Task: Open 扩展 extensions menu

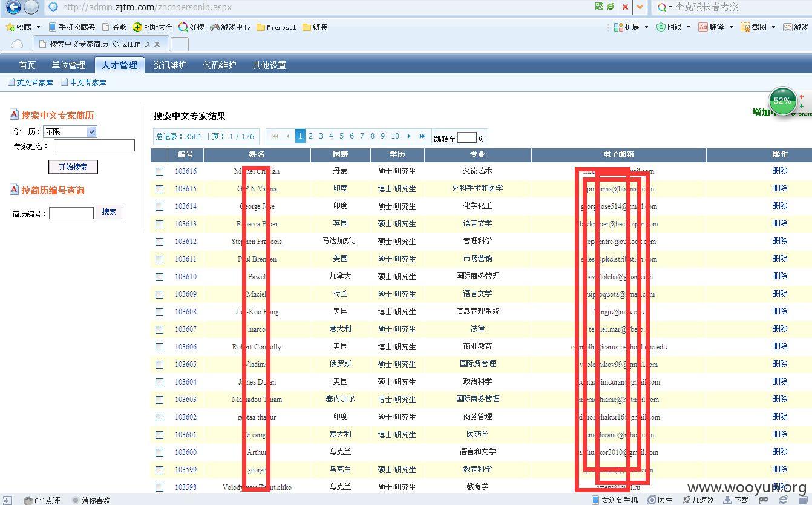Action: click(x=627, y=27)
